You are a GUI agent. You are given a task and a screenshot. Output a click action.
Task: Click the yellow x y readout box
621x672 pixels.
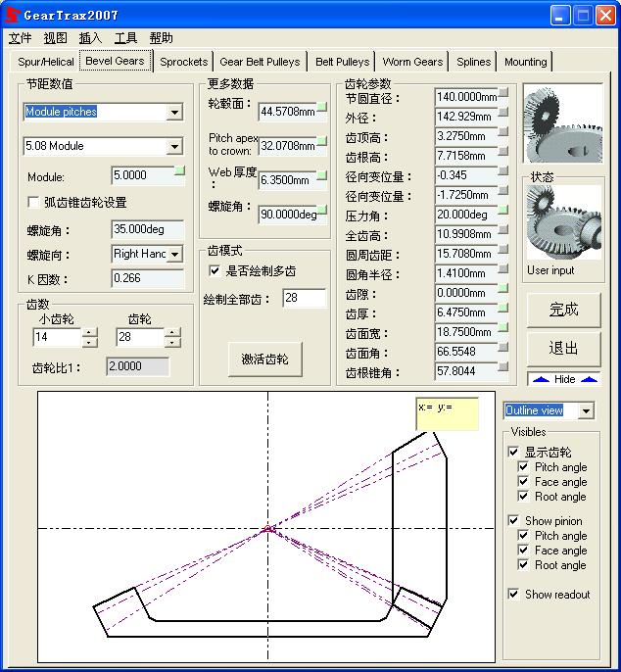(447, 414)
